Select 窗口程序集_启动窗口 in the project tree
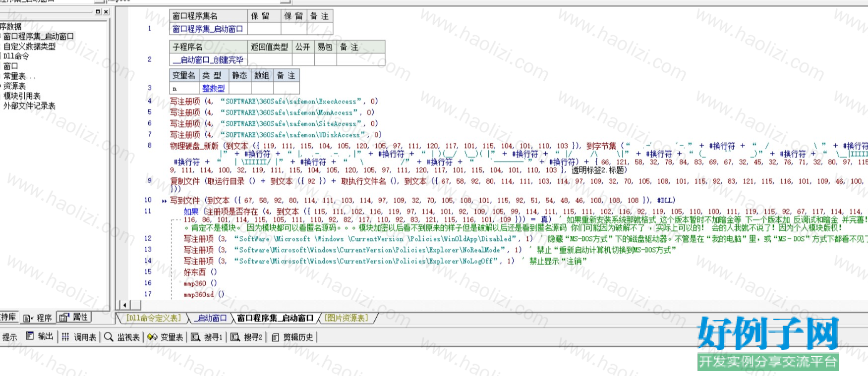The width and height of the screenshot is (868, 376). 39,36
